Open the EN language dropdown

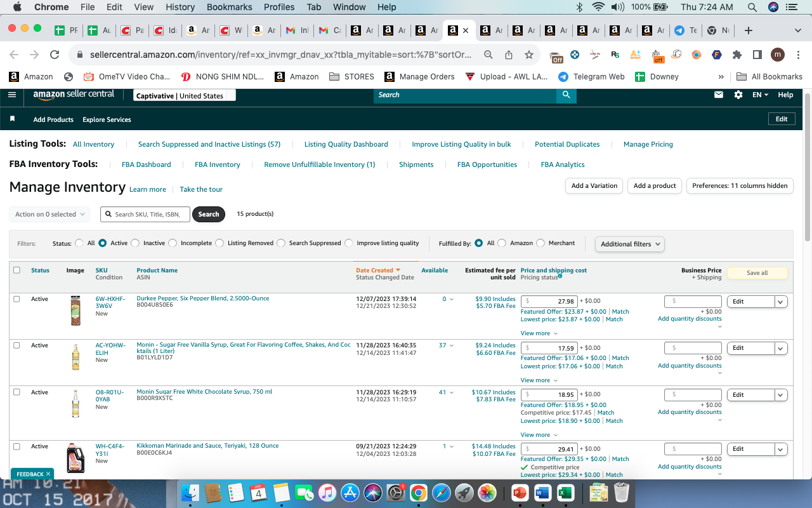[760, 95]
